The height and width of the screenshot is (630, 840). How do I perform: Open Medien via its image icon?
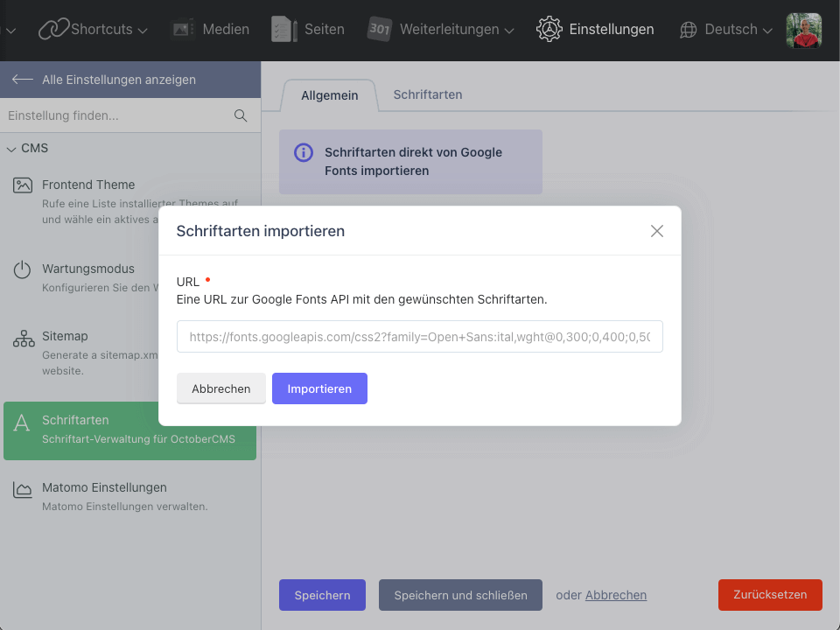tap(182, 29)
